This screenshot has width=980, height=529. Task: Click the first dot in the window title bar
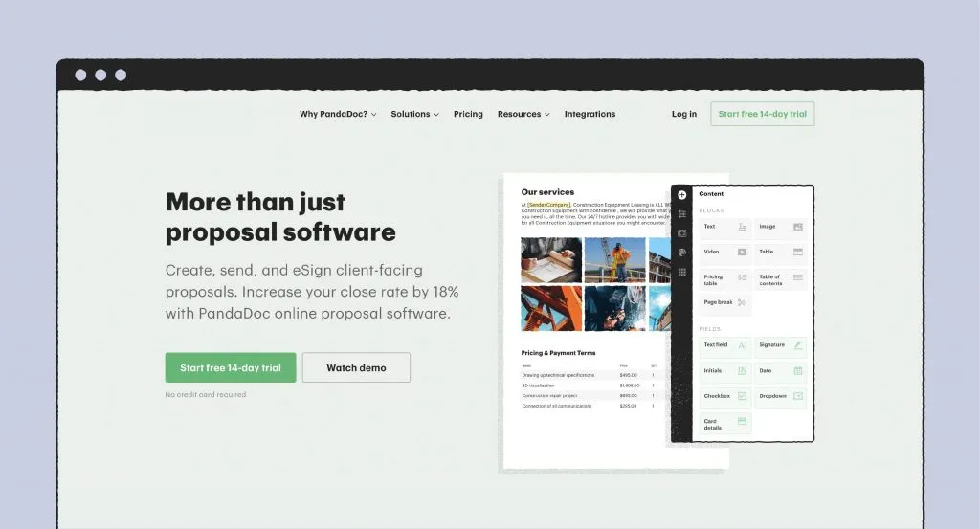80,75
